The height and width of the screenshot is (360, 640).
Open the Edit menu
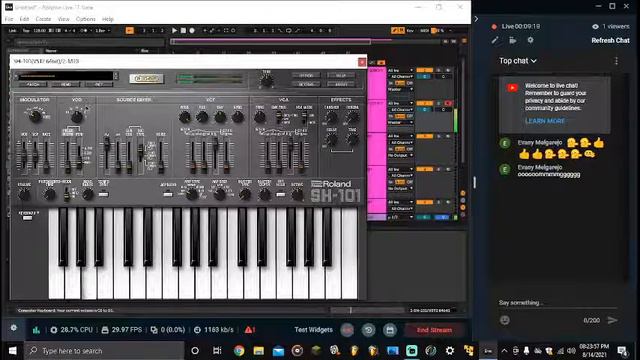coord(24,19)
